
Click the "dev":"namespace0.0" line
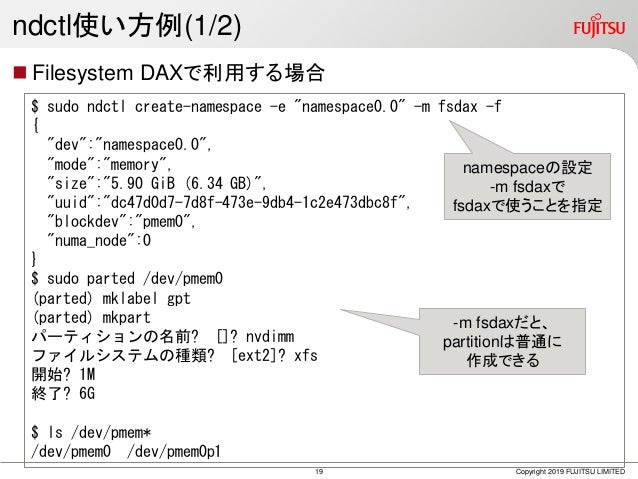(x=129, y=144)
